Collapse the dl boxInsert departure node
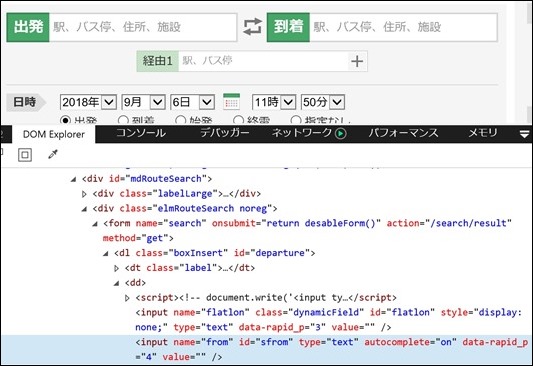The width and height of the screenshot is (533, 366). coord(106,254)
